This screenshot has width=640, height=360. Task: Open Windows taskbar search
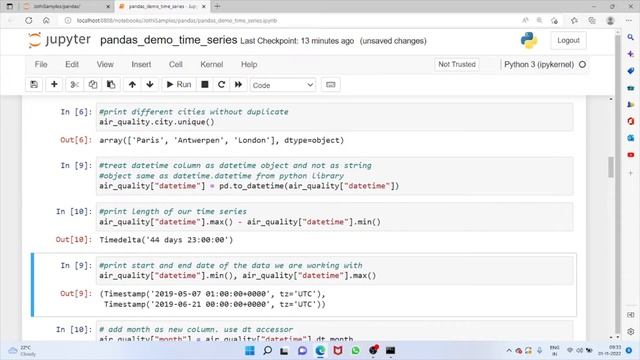(267, 350)
